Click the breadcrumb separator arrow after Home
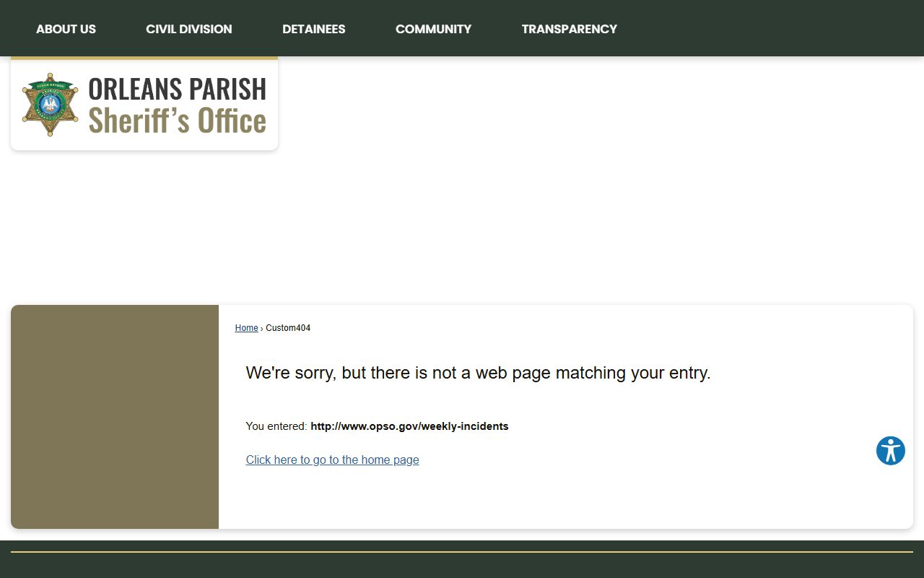This screenshot has width=924, height=578. (x=262, y=329)
